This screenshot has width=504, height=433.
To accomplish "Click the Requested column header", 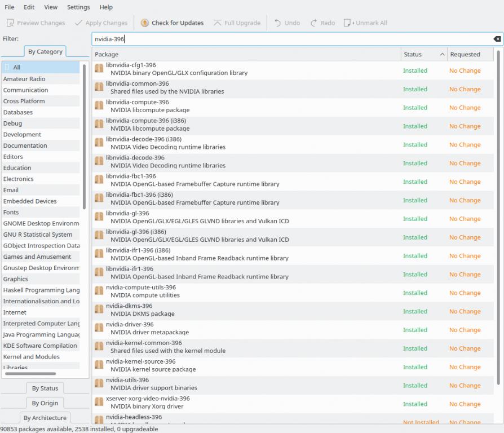I will coord(465,55).
